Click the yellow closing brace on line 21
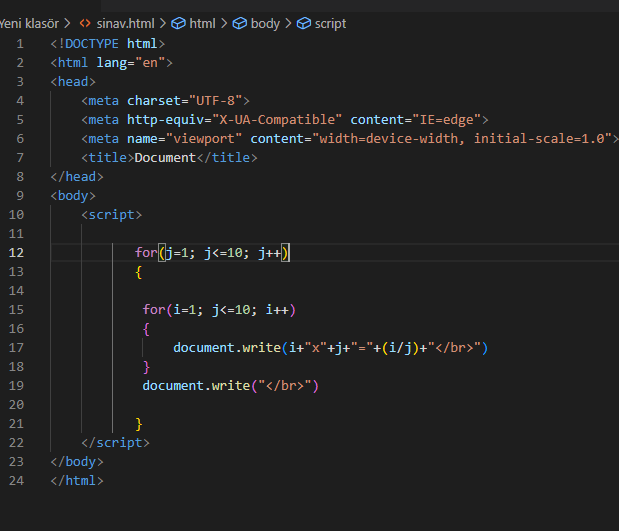The width and height of the screenshot is (619, 531). [139, 424]
